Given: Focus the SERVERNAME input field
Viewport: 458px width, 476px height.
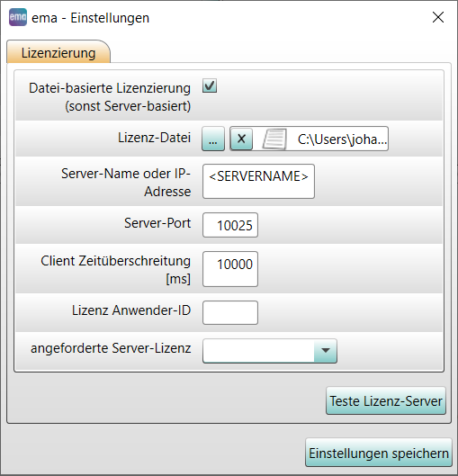Looking at the screenshot, I should [x=258, y=182].
